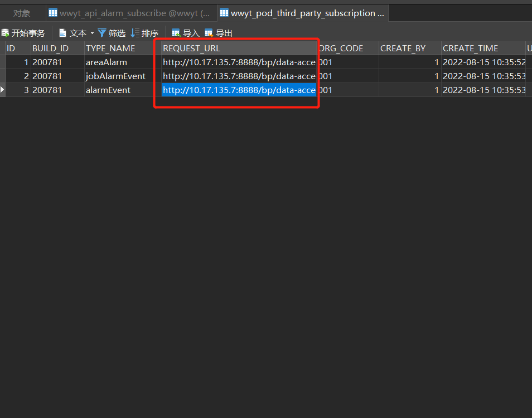Viewport: 532px width, 418px height.
Task: Click highlighted REQUEST_URL cell in alarmEvent row
Action: pyautogui.click(x=239, y=90)
